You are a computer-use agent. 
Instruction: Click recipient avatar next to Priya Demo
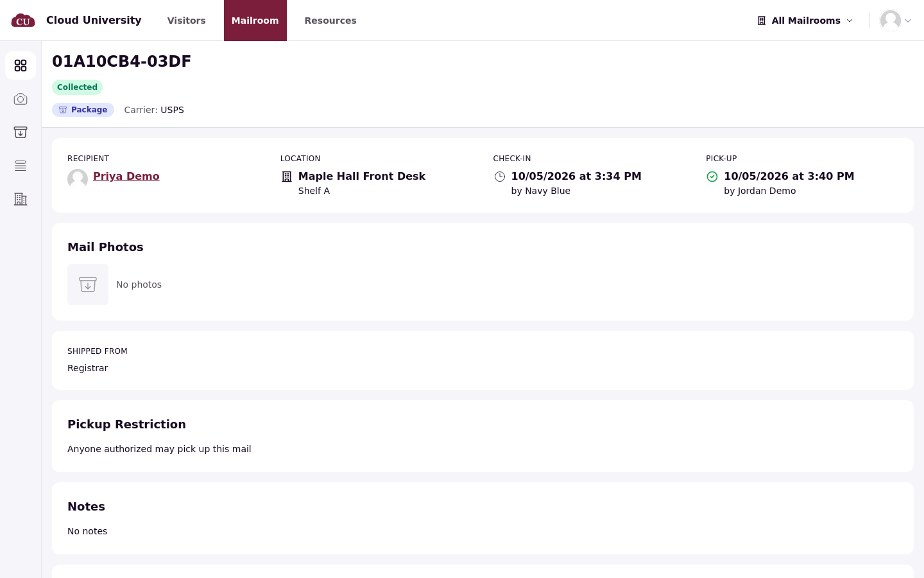click(x=78, y=179)
